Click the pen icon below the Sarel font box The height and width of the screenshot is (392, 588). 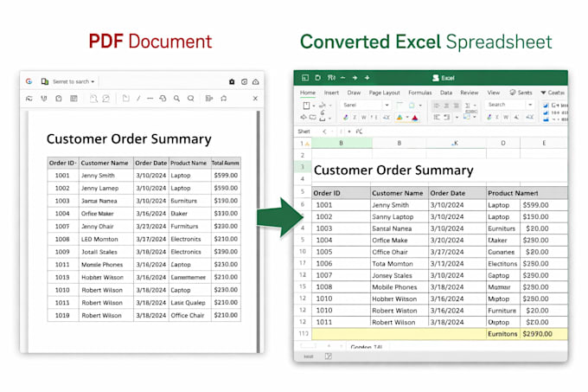345,118
